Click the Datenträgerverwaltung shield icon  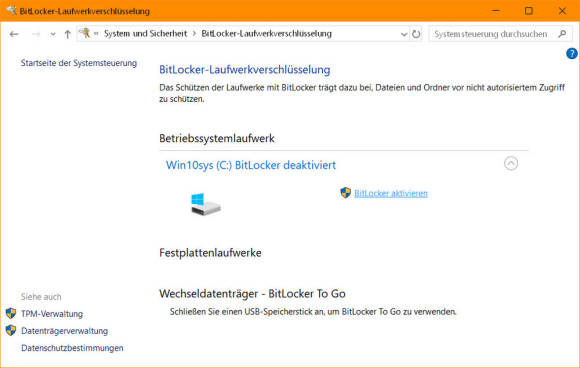(x=11, y=330)
